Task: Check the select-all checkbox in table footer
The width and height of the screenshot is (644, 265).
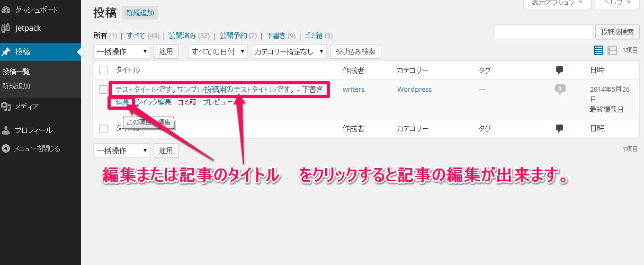Action: point(103,128)
